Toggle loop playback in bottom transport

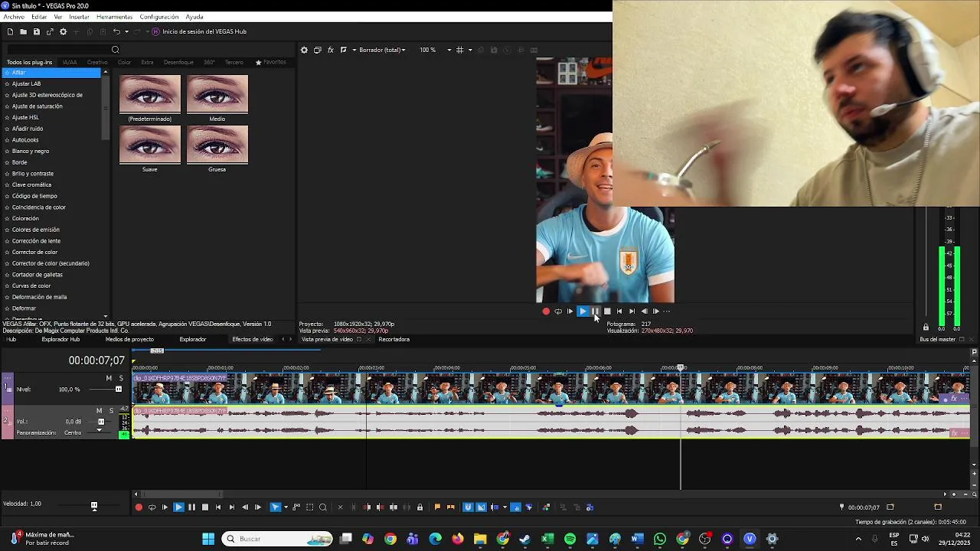pos(152,507)
